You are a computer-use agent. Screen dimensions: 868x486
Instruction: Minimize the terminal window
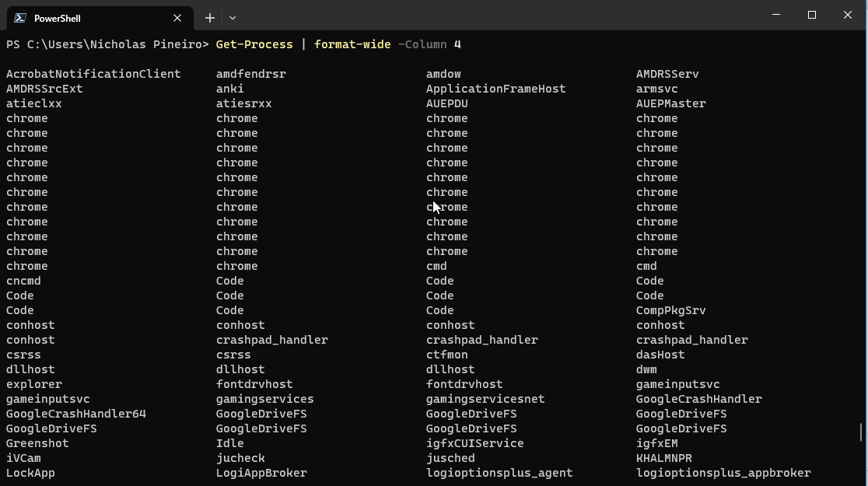776,15
